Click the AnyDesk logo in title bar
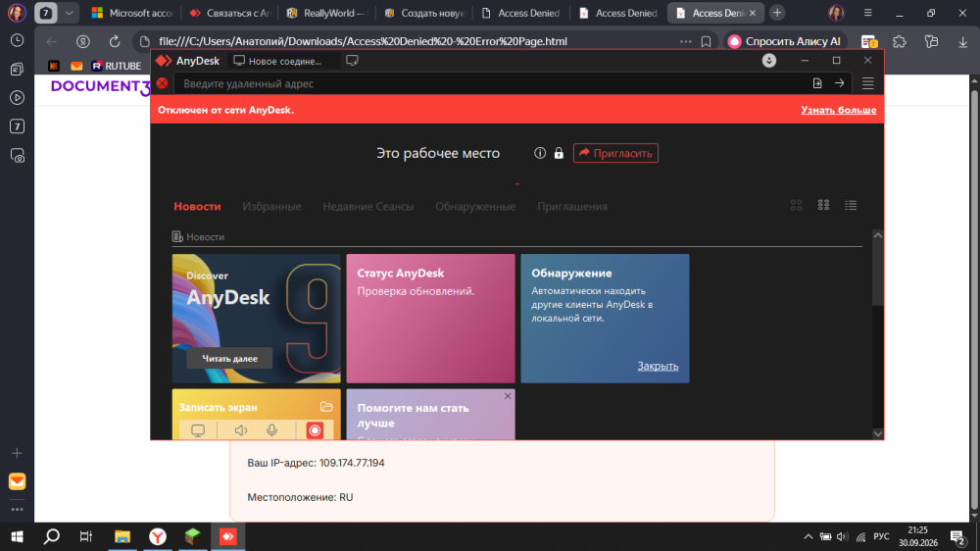This screenshot has width=980, height=551. pyautogui.click(x=164, y=61)
